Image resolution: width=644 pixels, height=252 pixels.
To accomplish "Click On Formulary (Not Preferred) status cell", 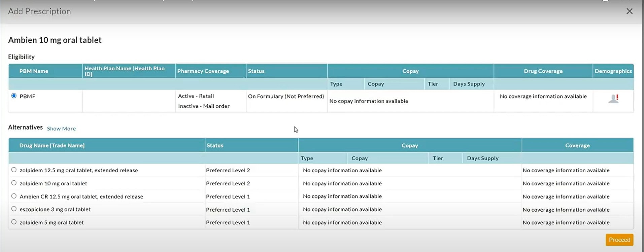I will pyautogui.click(x=286, y=96).
